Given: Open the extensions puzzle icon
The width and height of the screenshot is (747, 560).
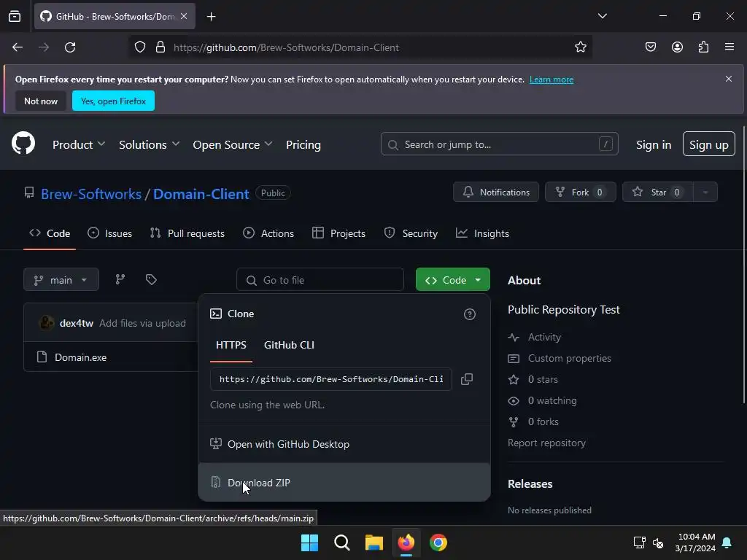Looking at the screenshot, I should (703, 47).
